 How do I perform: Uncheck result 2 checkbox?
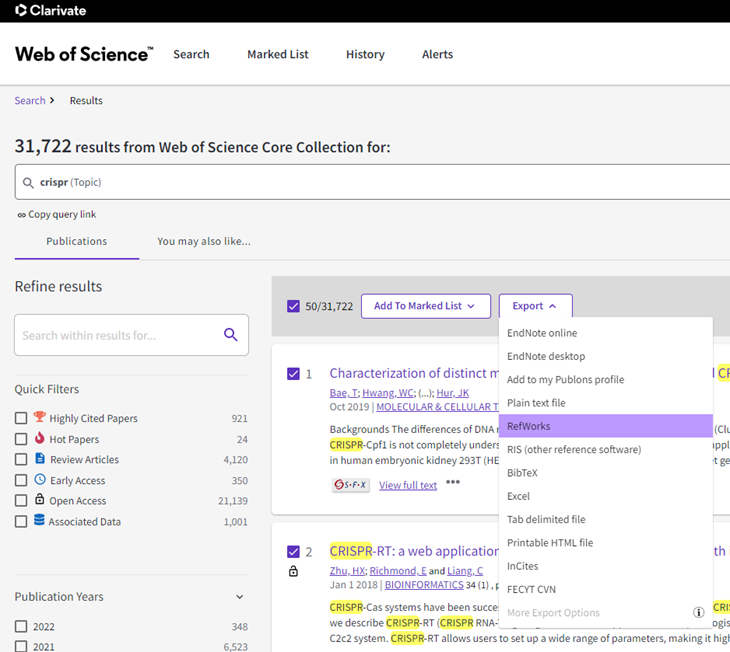(x=293, y=552)
